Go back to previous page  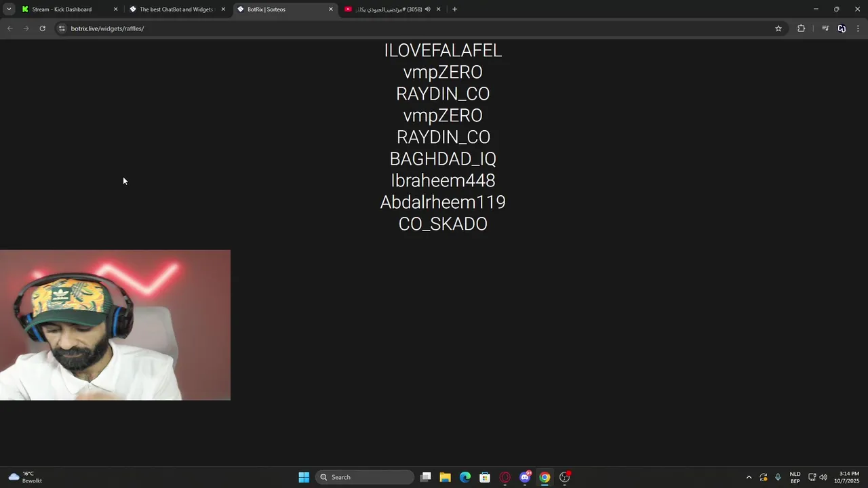coord(9,28)
